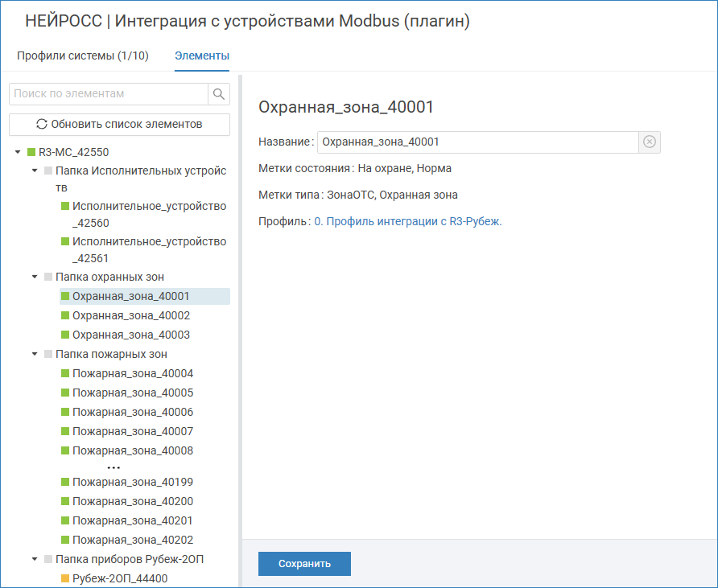Open Профиль интеграции с R3-Рубеж link
718x588 pixels.
[x=407, y=221]
